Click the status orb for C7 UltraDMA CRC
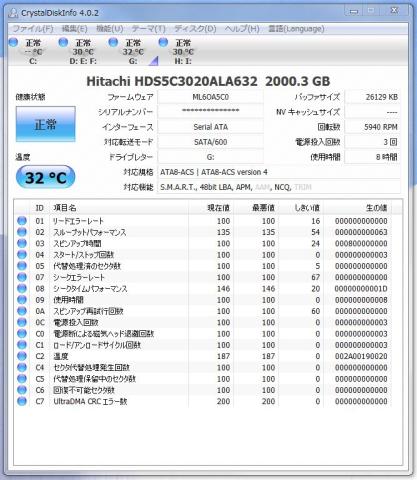 (x=22, y=401)
